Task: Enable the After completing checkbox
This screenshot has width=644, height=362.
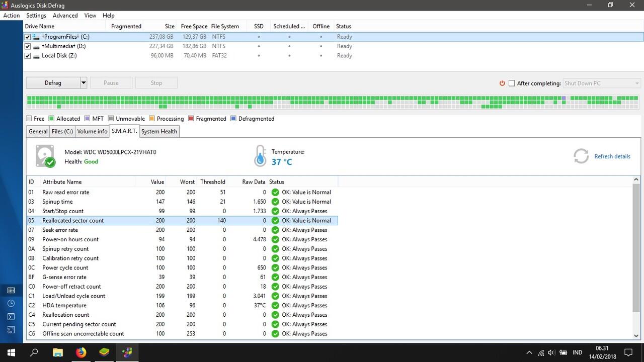Action: pyautogui.click(x=512, y=83)
